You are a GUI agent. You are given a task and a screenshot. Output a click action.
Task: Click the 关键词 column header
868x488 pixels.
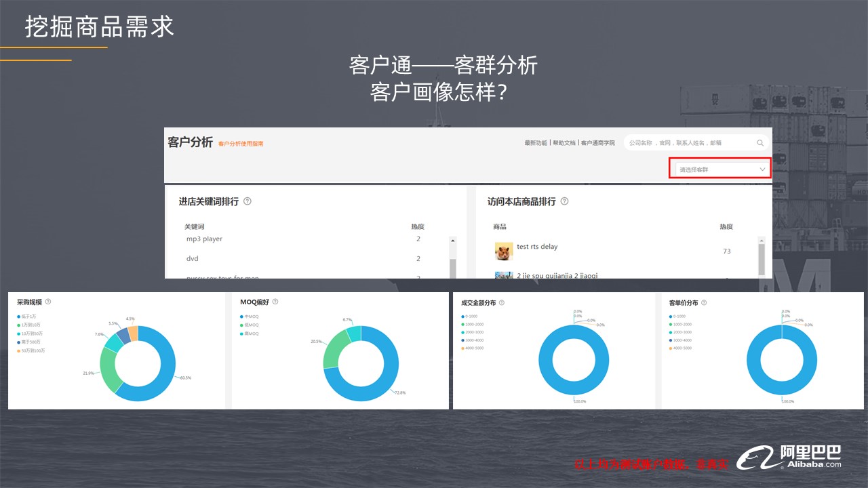194,226
